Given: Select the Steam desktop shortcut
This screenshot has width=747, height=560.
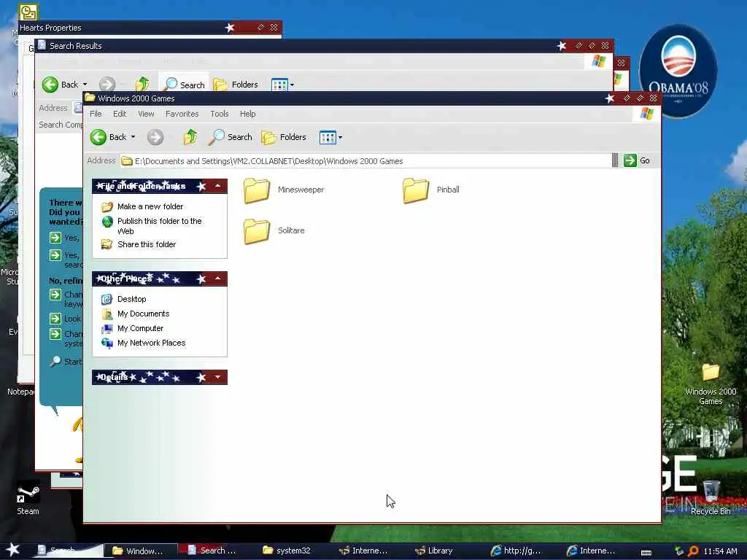Looking at the screenshot, I should click(28, 499).
